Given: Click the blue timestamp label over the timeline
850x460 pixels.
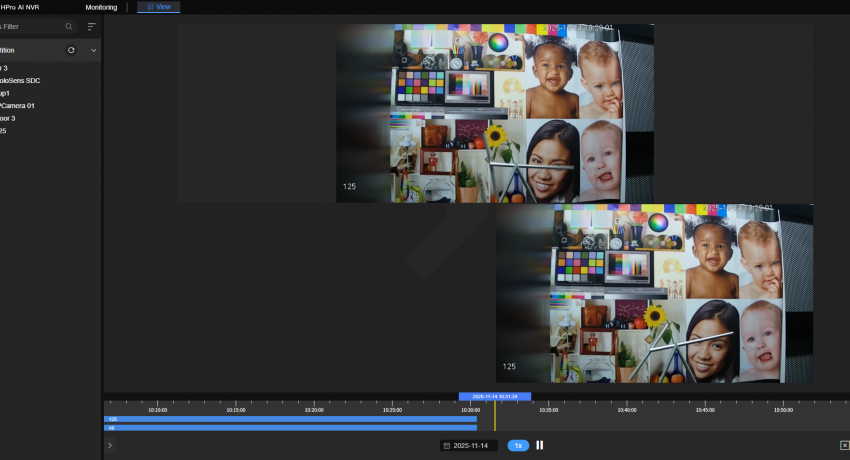Looking at the screenshot, I should pos(494,397).
